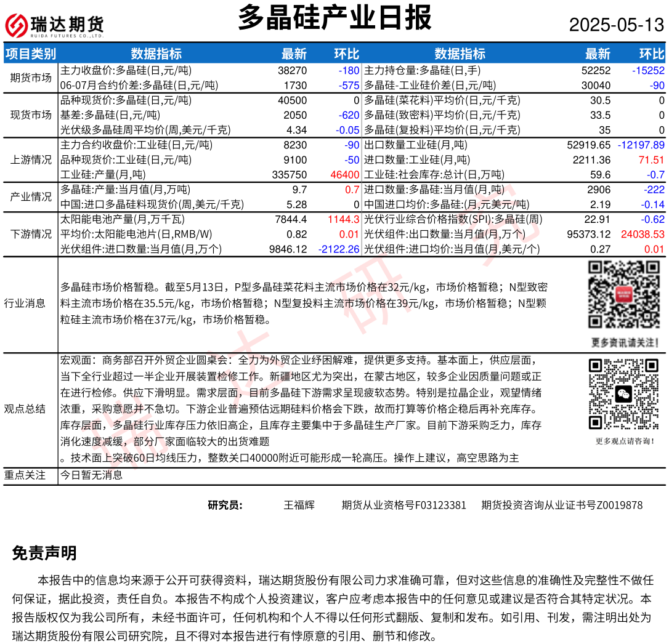Click 进口数量:工业硅 value 2211.36
Viewport: 669px width, 644px height.
click(x=591, y=160)
